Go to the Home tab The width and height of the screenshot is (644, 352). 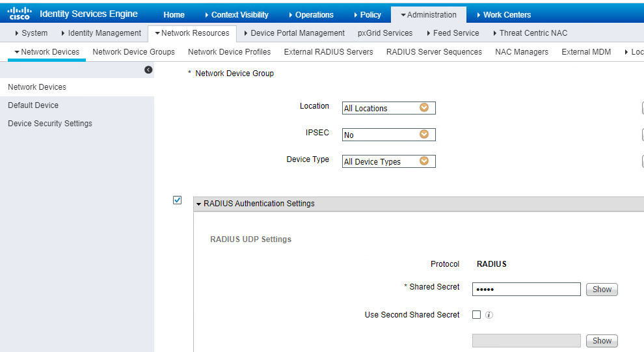coord(174,14)
